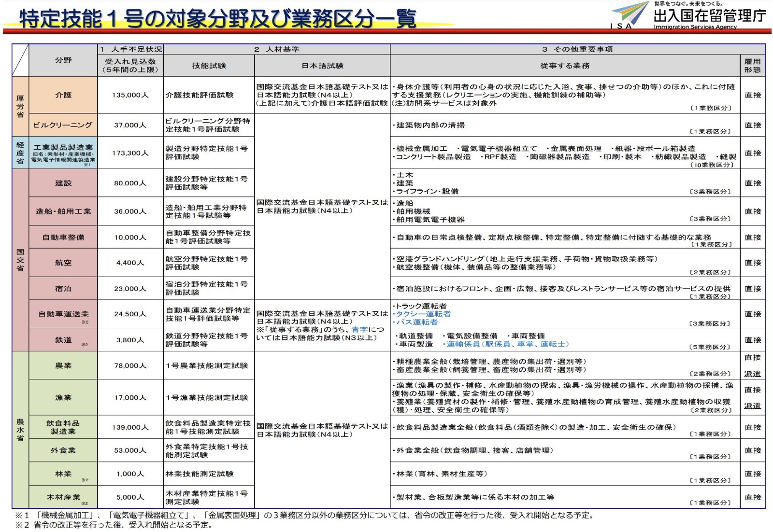Click blue 青字 text in Japanese test note

pyautogui.click(x=359, y=330)
